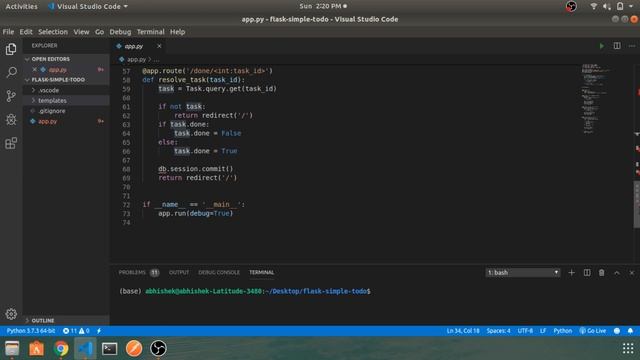Create a new terminal with plus icon
640x360 pixels.
[x=571, y=273]
